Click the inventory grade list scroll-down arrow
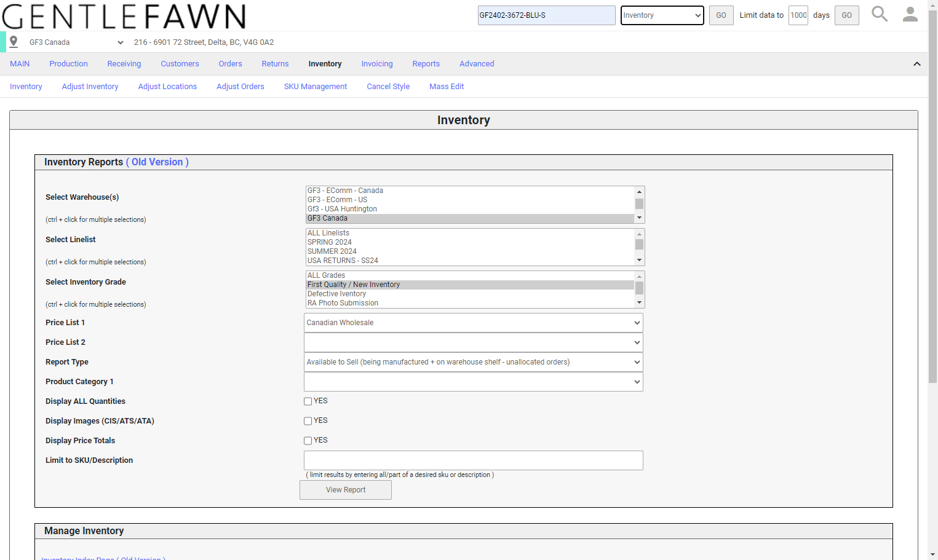938x560 pixels. click(x=639, y=303)
